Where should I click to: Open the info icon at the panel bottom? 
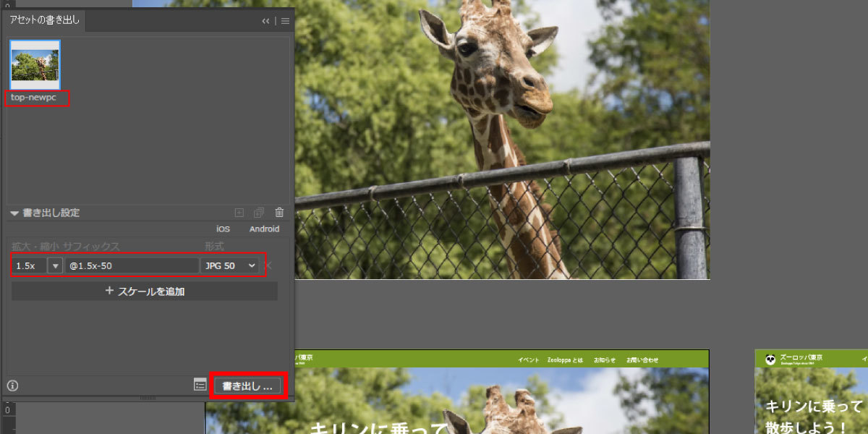tap(12, 386)
